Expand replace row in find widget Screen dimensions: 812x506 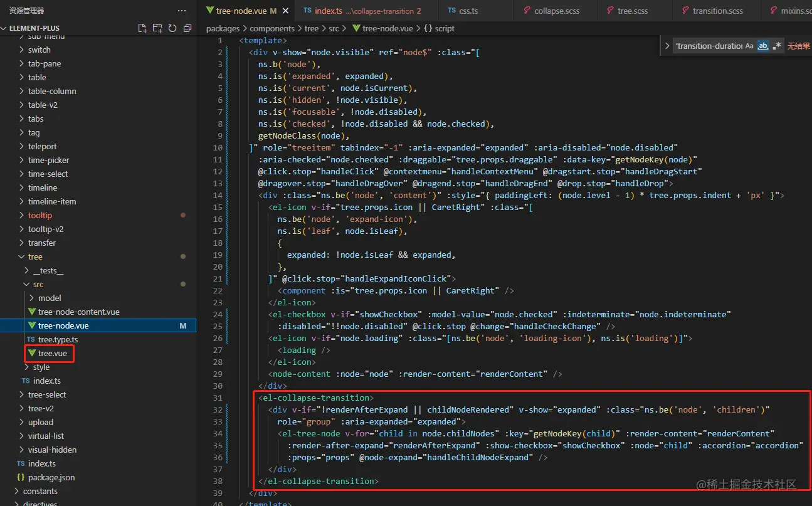tap(667, 46)
